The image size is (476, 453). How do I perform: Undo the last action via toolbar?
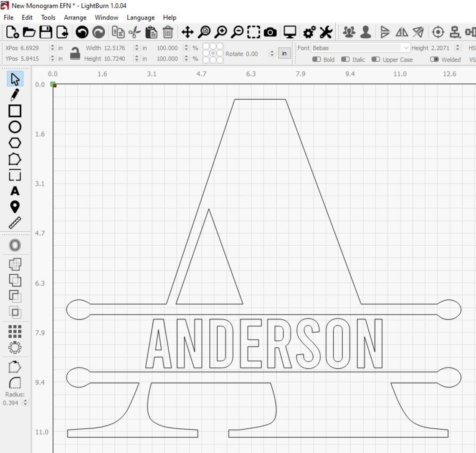tap(82, 31)
